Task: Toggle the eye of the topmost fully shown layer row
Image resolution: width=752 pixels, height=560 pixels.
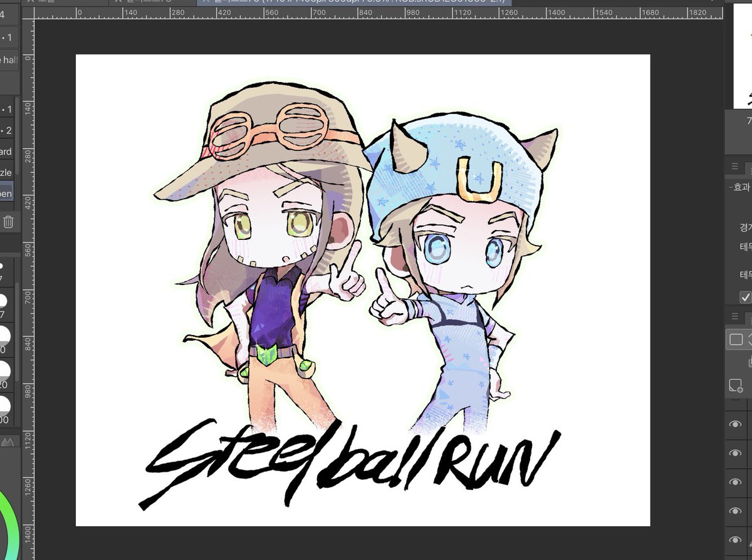Action: 735,425
